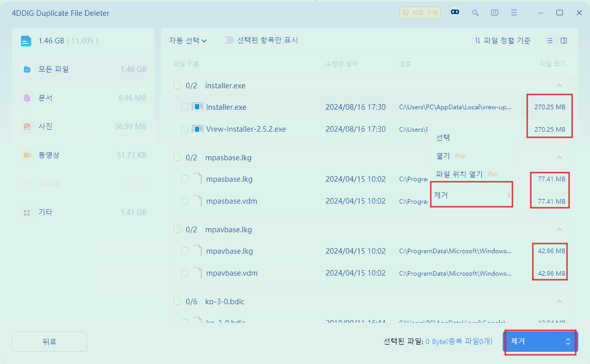The height and width of the screenshot is (364, 590).
Task: Click the 0 Byte selected files link
Action: point(459,342)
